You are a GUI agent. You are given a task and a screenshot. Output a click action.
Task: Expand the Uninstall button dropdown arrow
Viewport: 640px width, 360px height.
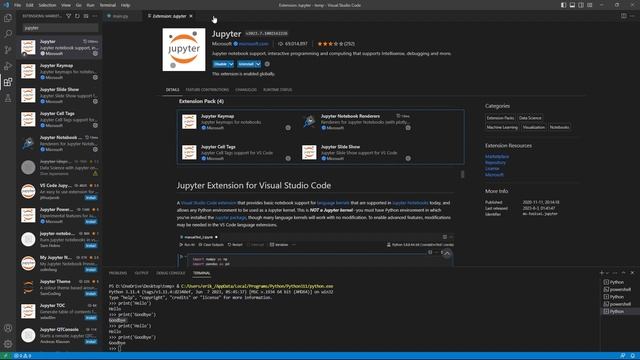pyautogui.click(x=258, y=64)
